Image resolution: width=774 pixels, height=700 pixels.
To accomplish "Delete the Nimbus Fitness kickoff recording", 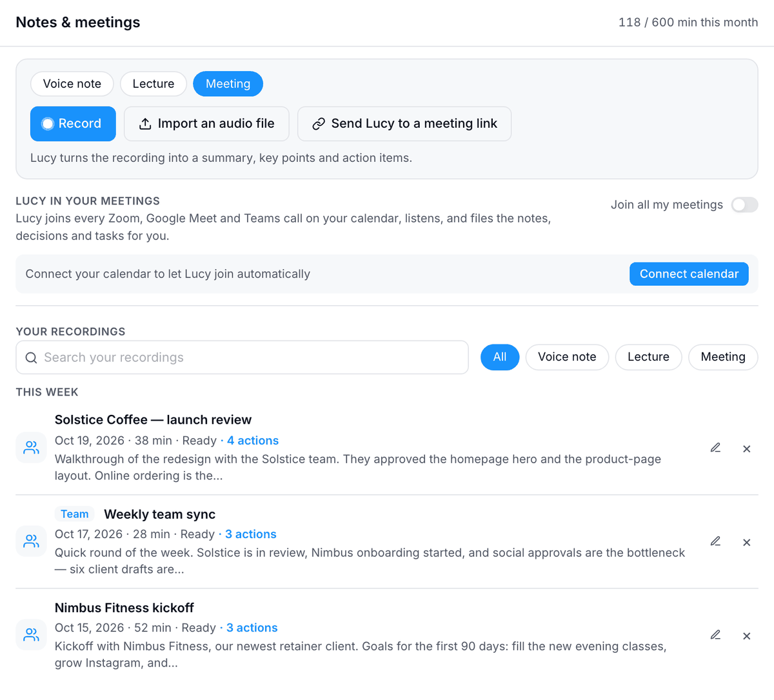I will pos(746,635).
